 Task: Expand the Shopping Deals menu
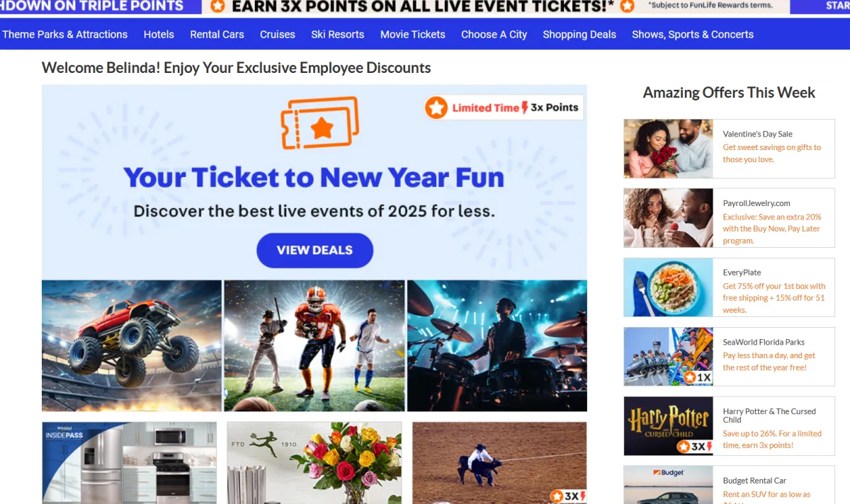[x=579, y=34]
